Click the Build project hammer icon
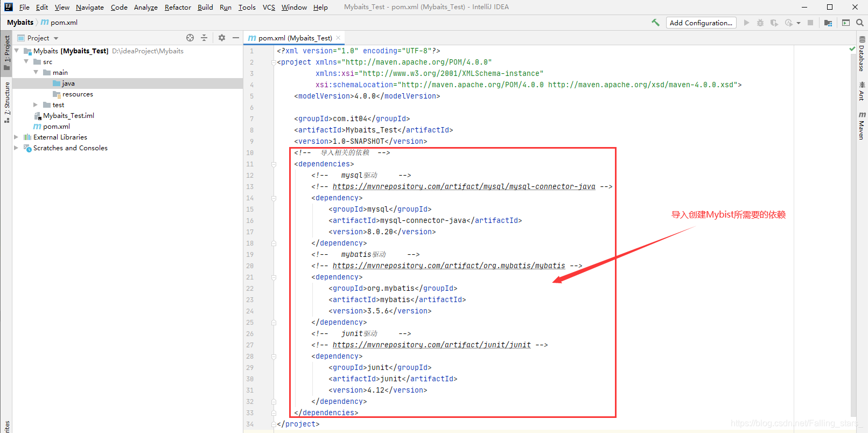 click(x=655, y=23)
